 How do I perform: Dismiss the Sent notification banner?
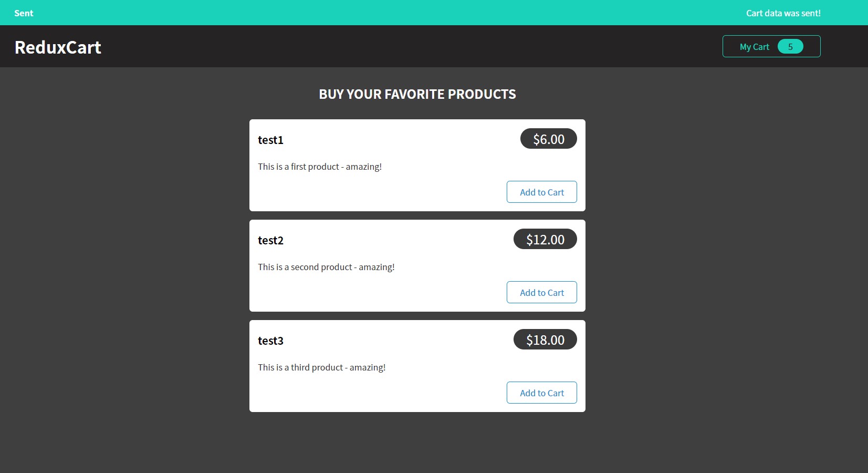434,13
